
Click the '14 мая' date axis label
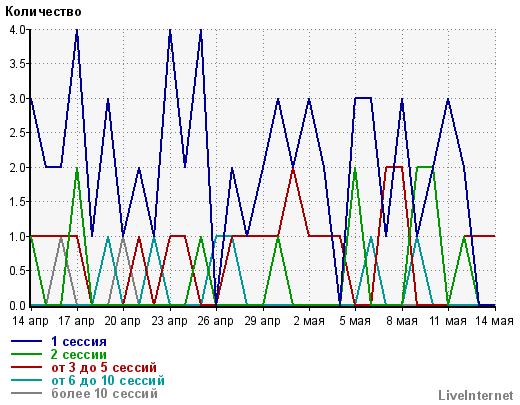pos(494,321)
